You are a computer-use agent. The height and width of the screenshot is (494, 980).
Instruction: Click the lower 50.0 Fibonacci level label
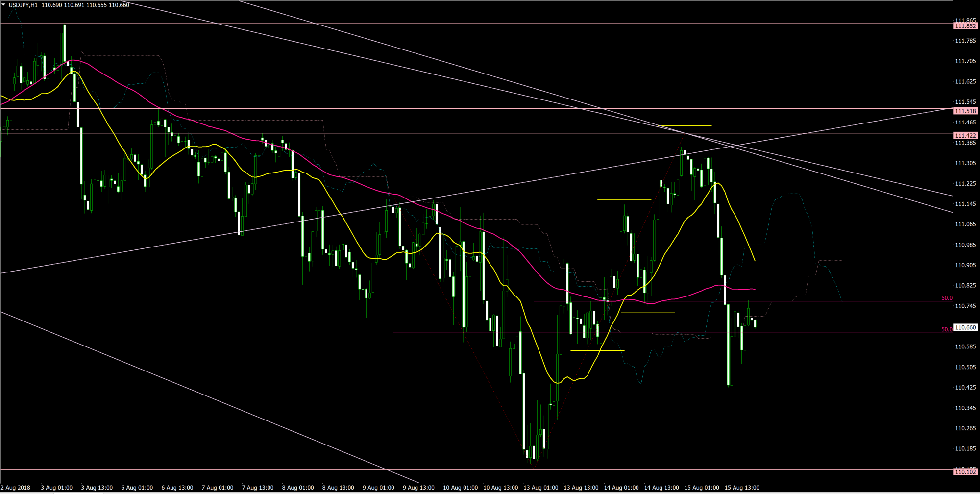[946, 329]
